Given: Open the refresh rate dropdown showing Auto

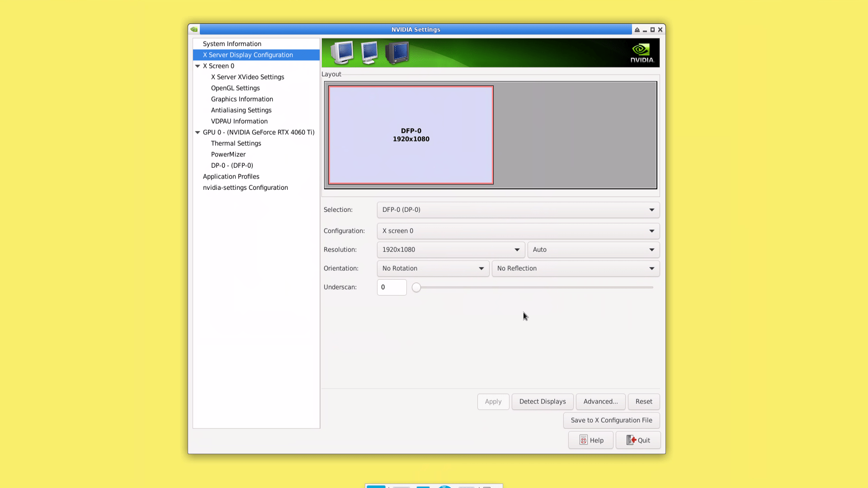Looking at the screenshot, I should click(x=593, y=249).
